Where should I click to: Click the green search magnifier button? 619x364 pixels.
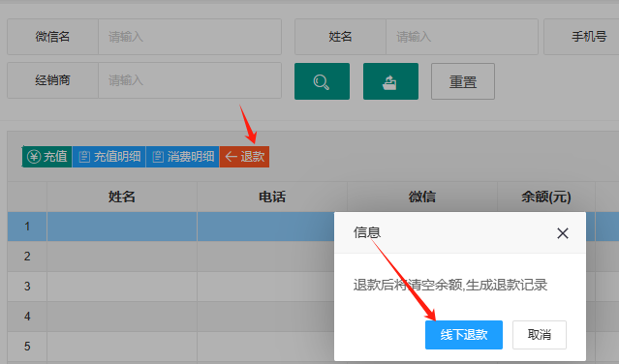point(322,81)
